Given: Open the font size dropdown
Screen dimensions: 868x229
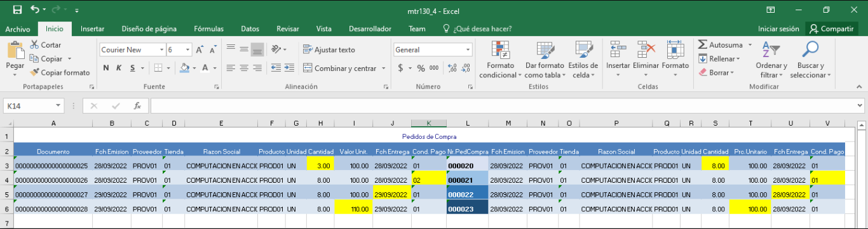Looking at the screenshot, I should point(187,49).
